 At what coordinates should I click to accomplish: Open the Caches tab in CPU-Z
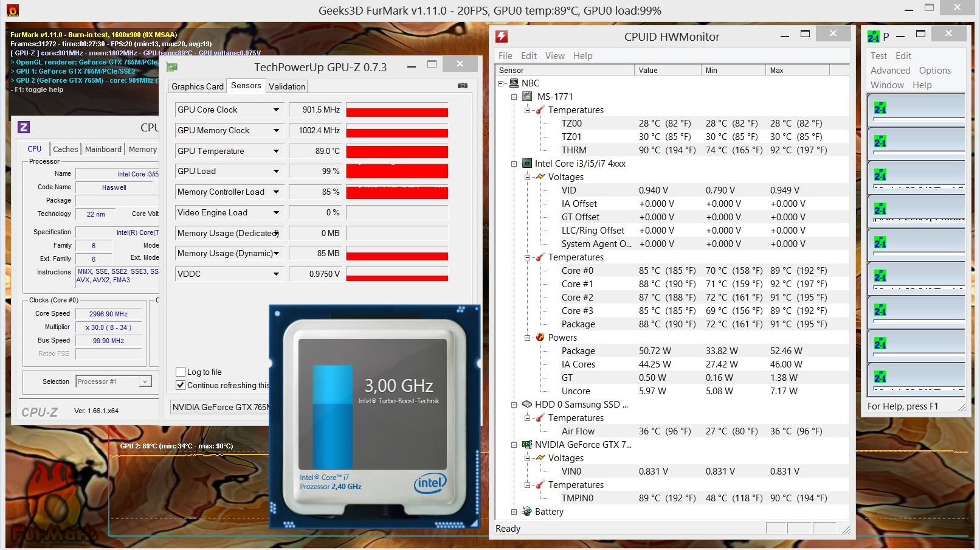(x=66, y=149)
